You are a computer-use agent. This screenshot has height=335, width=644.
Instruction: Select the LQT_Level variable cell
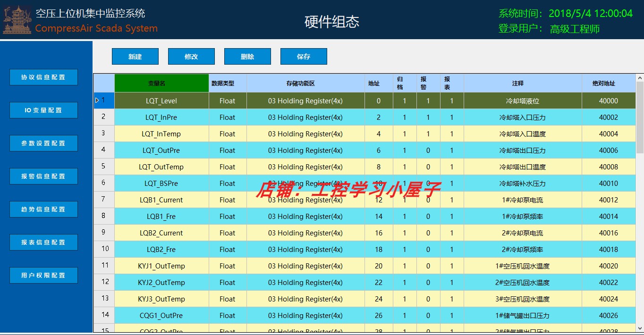pyautogui.click(x=161, y=100)
